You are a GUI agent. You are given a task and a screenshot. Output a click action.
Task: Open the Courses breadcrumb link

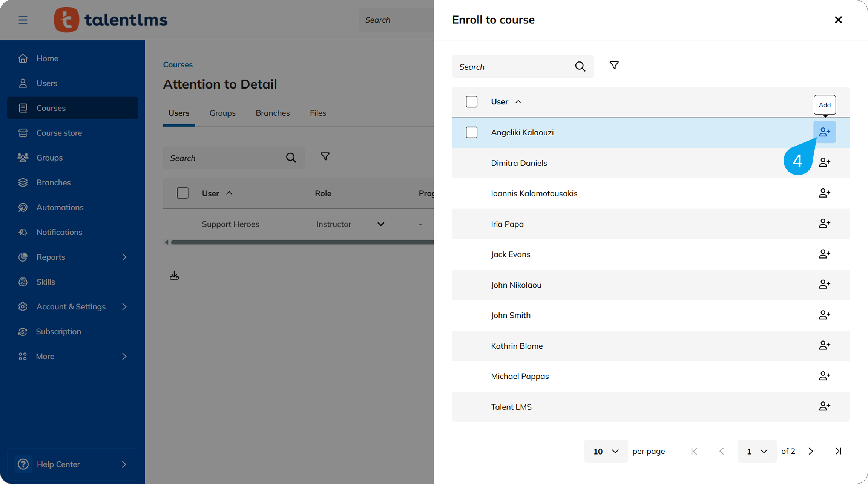click(178, 64)
